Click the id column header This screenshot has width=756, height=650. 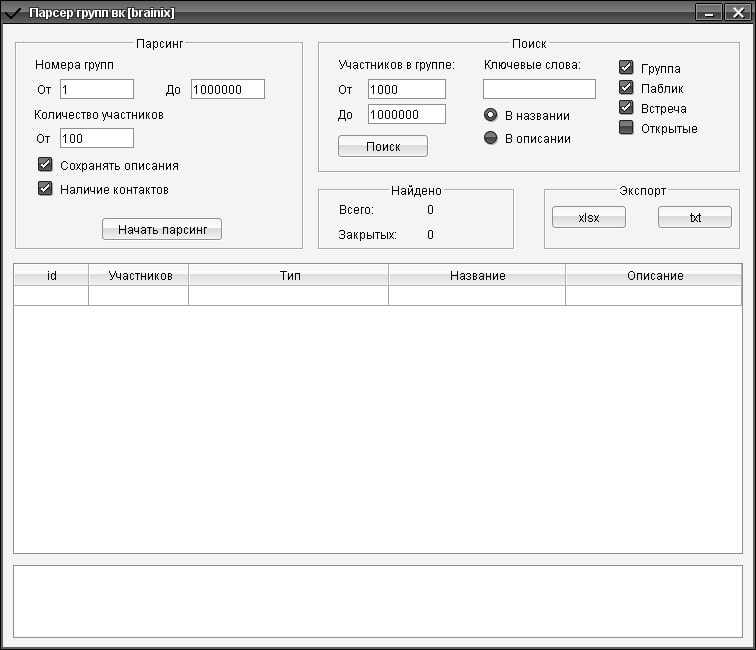tap(51, 275)
